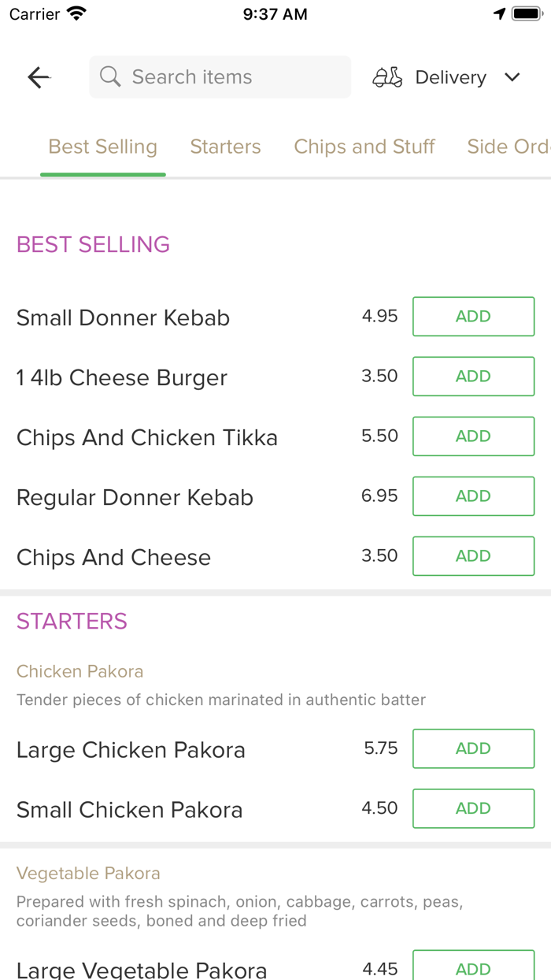Expand the Delivery dropdown chevron
Viewport: 551px width, 980px height.
[512, 77]
